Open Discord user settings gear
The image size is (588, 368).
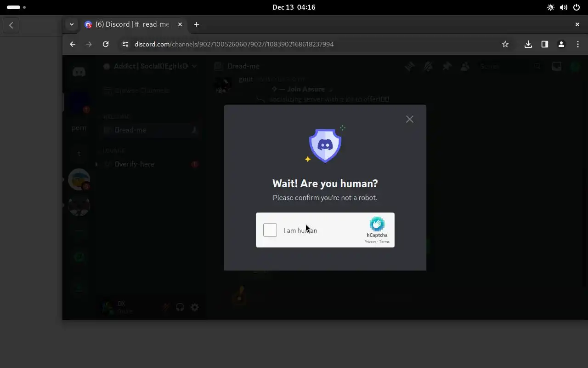pyautogui.click(x=195, y=307)
